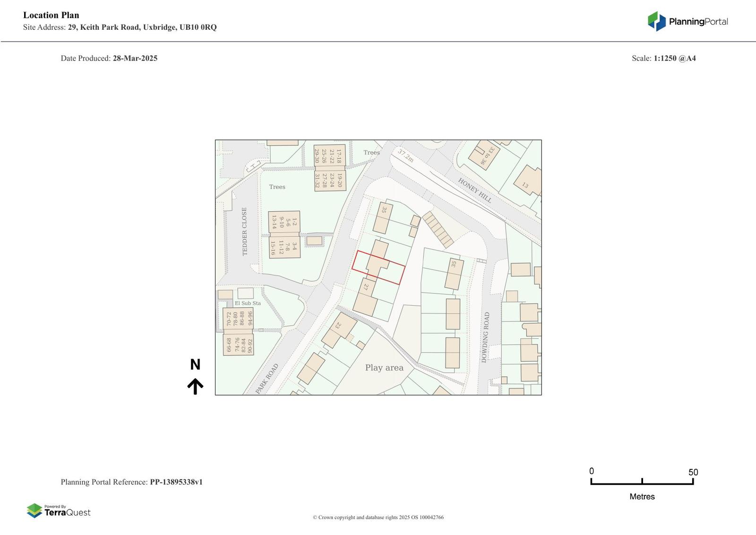Select the red site boundary outline
Viewport: 756px width, 535px height.
[x=378, y=267]
